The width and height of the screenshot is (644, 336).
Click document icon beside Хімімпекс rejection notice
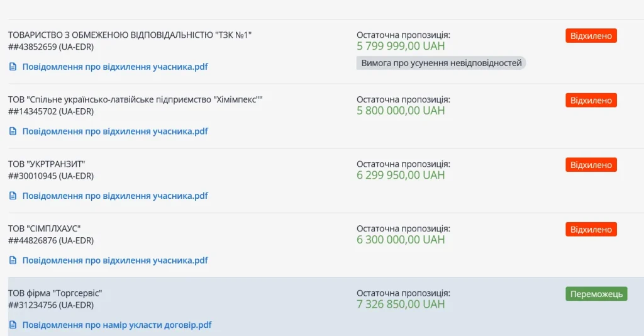coord(13,132)
